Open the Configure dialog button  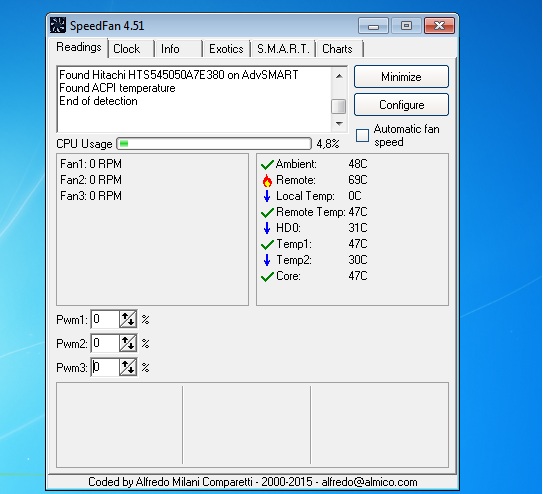401,105
